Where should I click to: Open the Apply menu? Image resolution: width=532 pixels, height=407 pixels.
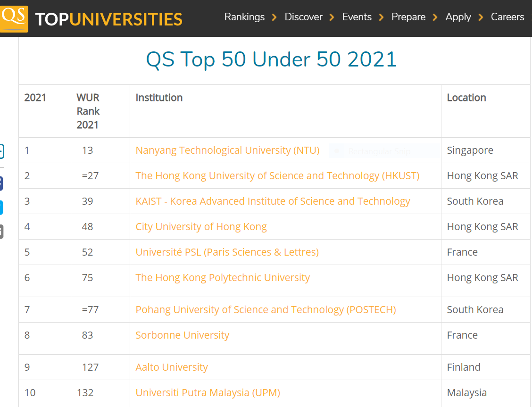click(x=458, y=17)
